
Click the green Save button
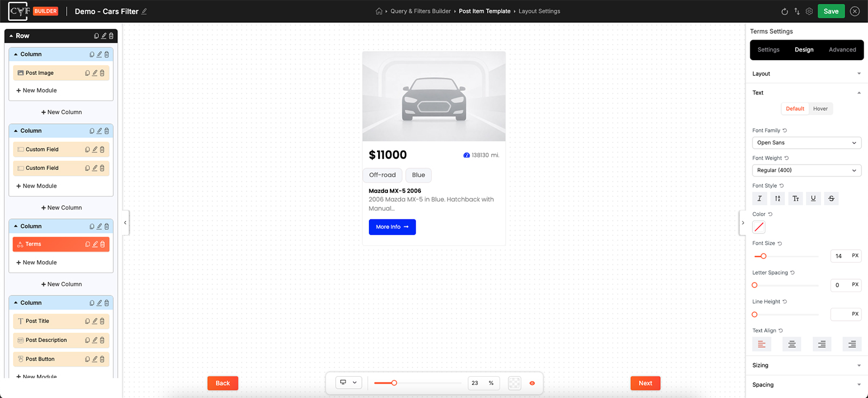pos(831,11)
